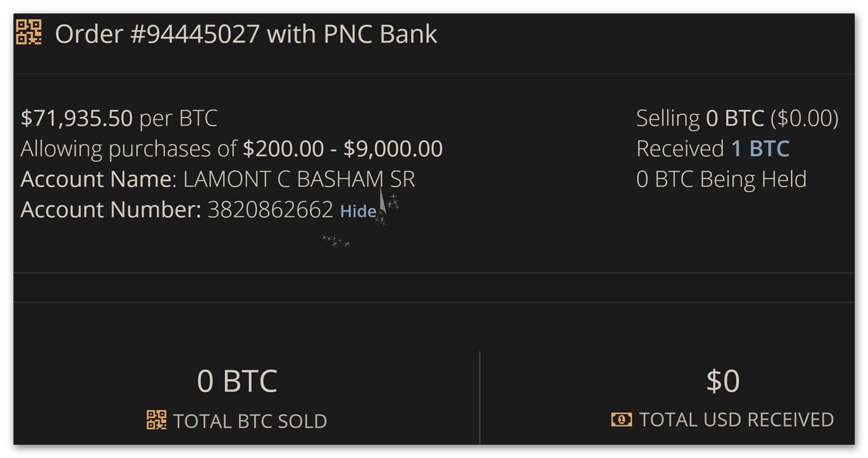Click the cash icon beside TOTAL USD RECEIVED

[x=622, y=420]
